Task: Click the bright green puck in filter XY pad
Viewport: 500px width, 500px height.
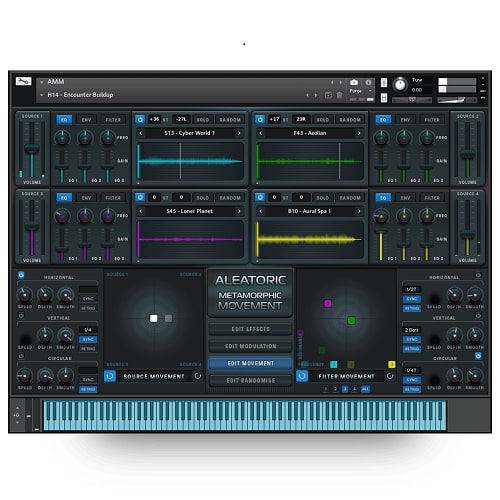Action: 351,321
